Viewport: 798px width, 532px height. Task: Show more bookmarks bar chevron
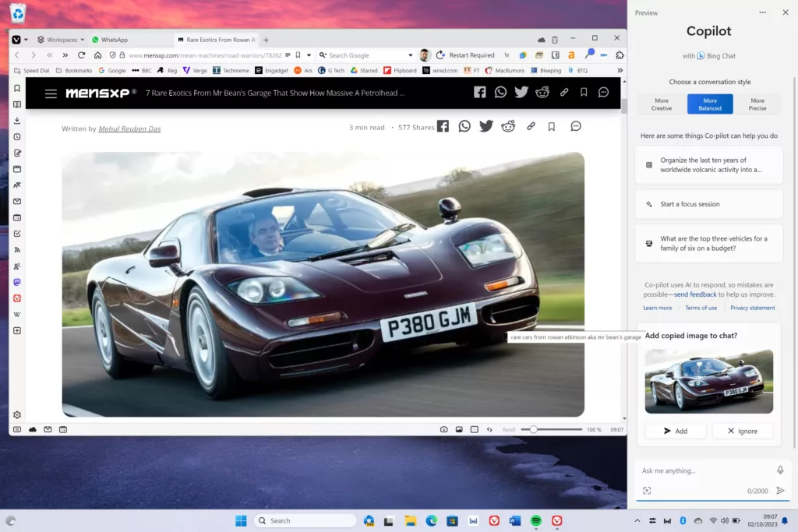pyautogui.click(x=620, y=70)
